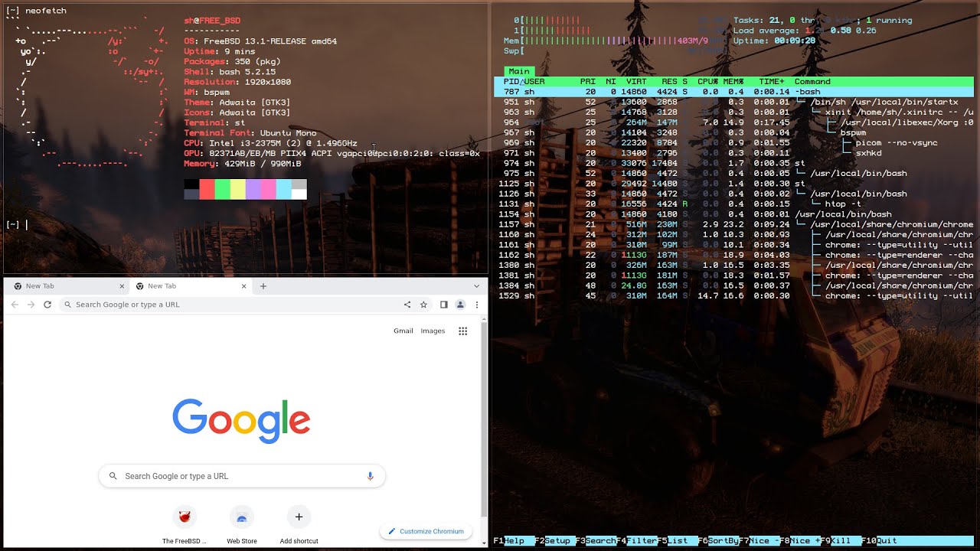The image size is (980, 551).
Task: Sort htop by TIME+ column header
Action: coord(772,82)
